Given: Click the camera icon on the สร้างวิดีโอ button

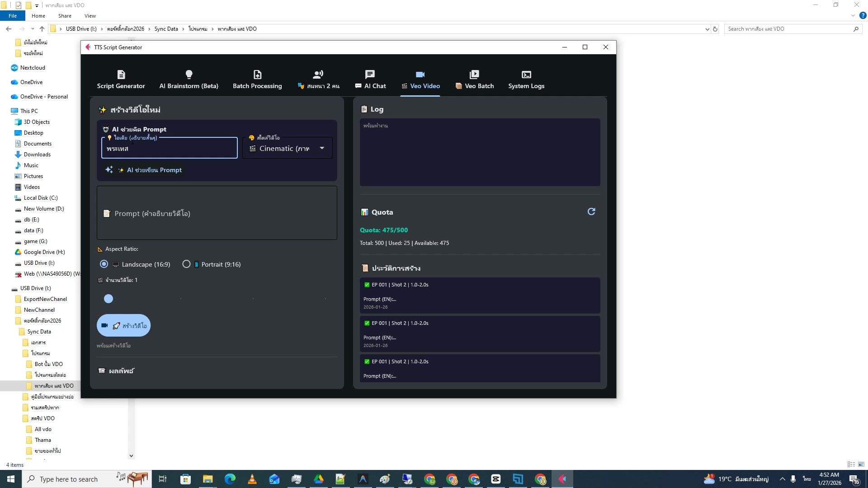Looking at the screenshot, I should coord(105,325).
